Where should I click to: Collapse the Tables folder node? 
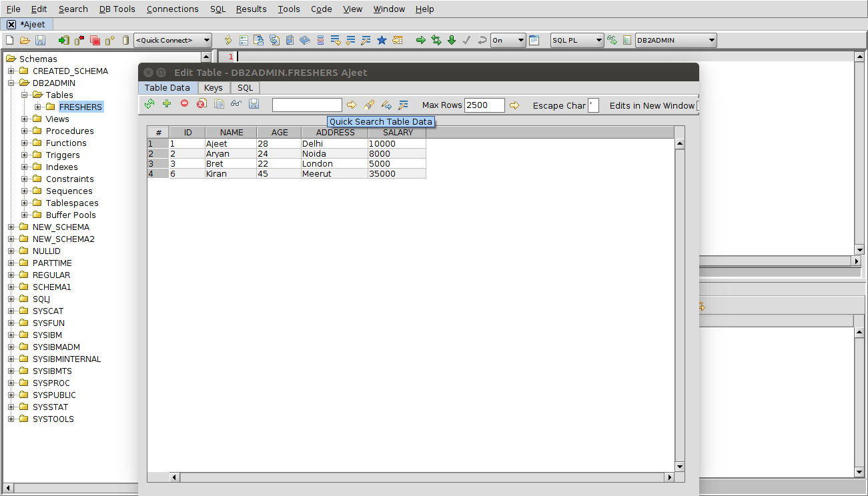[x=25, y=95]
